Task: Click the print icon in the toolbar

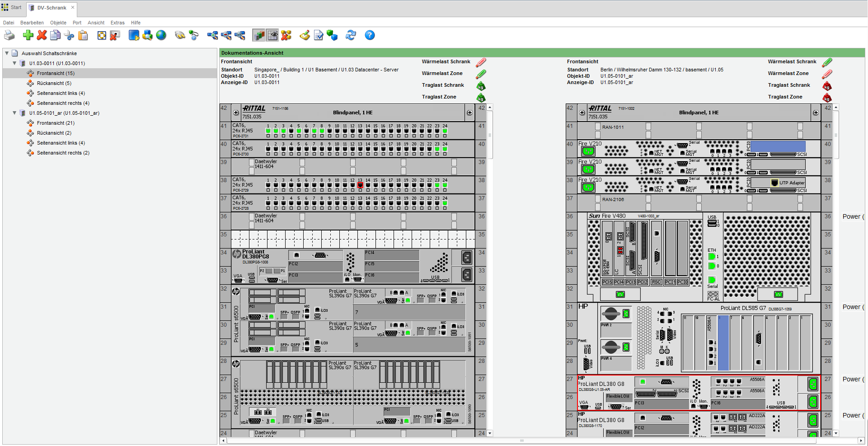Action: 9,35
